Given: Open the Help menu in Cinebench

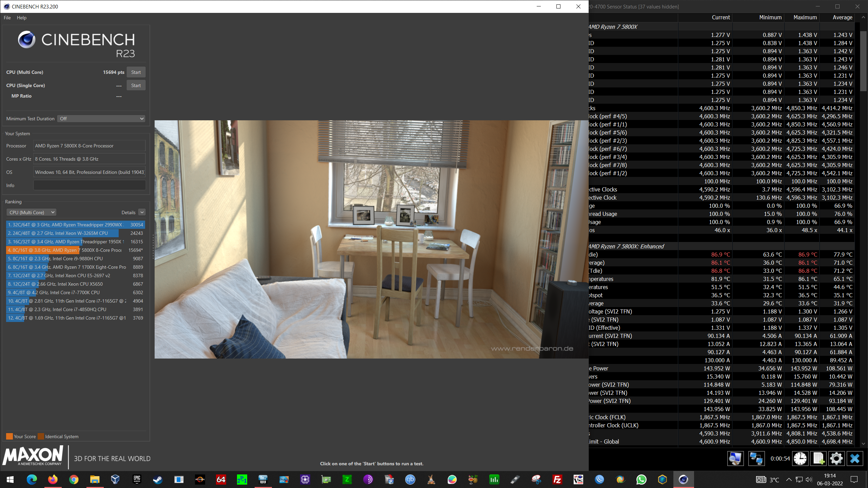Looking at the screenshot, I should 22,18.
